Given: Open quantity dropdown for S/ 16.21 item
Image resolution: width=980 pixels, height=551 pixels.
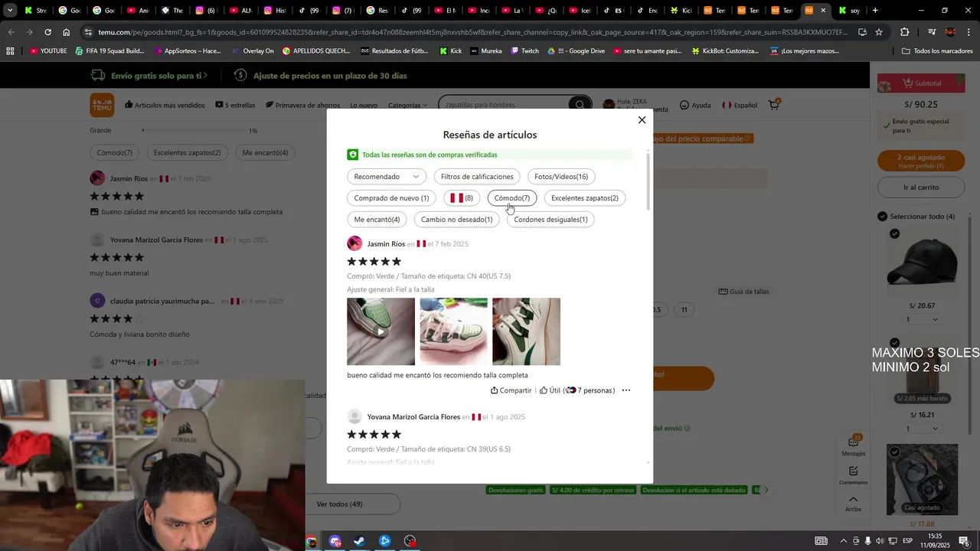Looking at the screenshot, I should 922,429.
